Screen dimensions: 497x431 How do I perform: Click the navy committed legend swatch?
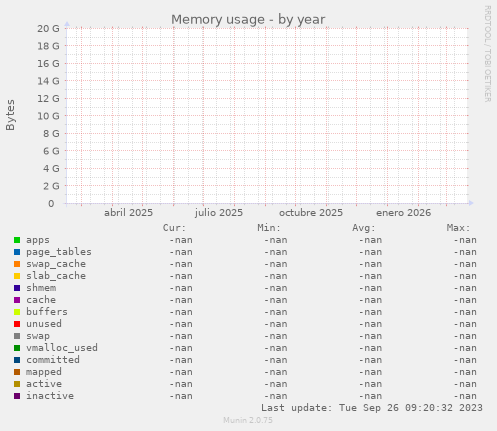click(17, 360)
